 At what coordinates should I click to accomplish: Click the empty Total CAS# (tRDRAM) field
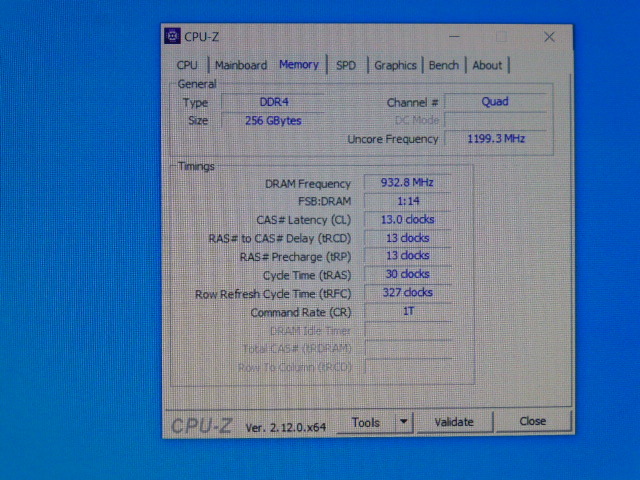coord(407,349)
